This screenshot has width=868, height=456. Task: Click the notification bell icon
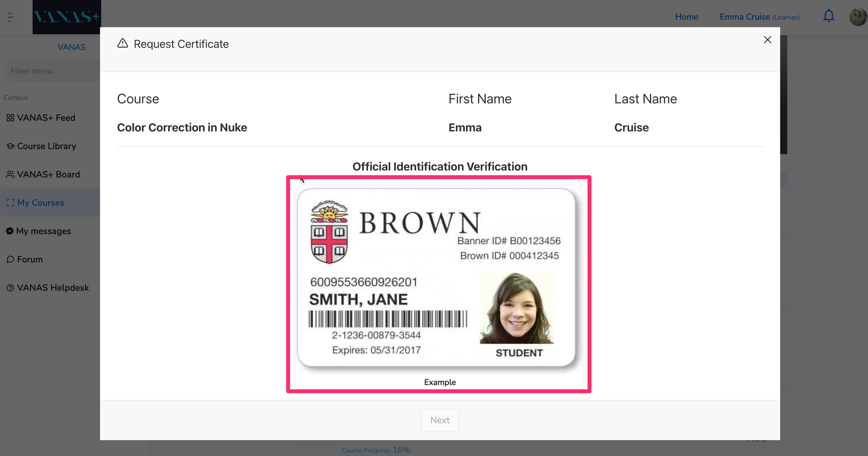tap(829, 16)
